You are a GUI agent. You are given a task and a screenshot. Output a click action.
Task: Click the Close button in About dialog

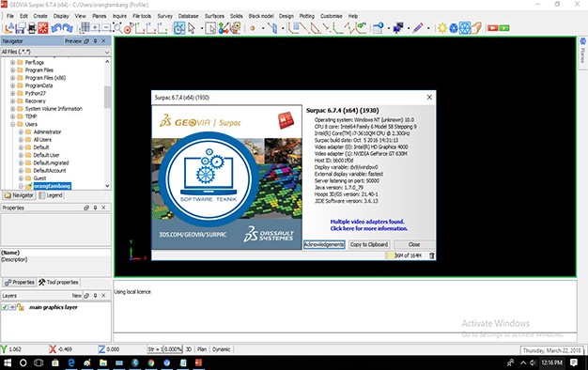pos(414,244)
